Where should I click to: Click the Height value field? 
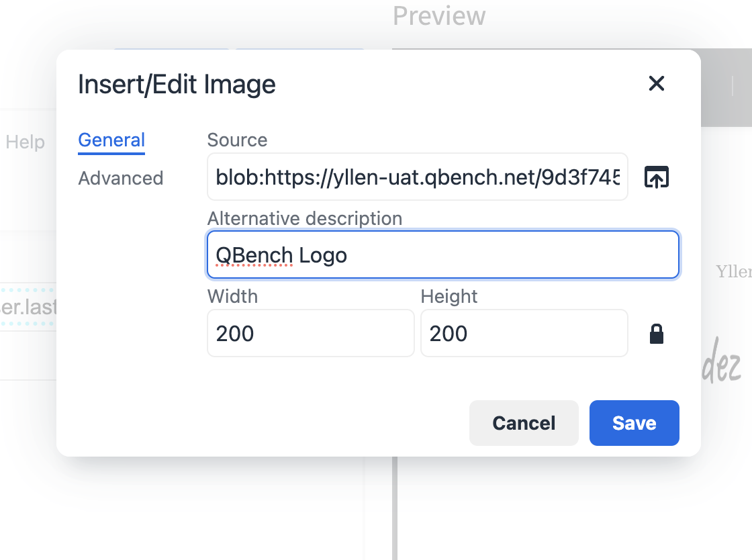tap(524, 333)
